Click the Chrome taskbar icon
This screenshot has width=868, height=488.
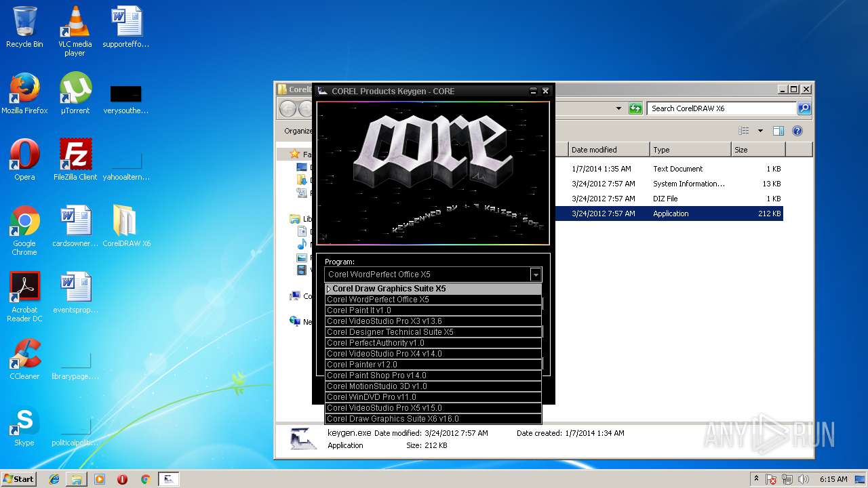click(145, 479)
